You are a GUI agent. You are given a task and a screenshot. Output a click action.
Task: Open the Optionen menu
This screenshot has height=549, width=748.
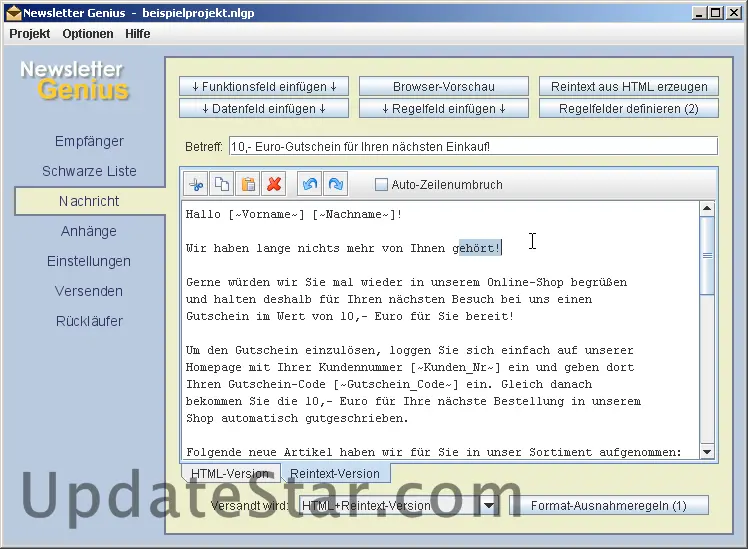pyautogui.click(x=88, y=34)
